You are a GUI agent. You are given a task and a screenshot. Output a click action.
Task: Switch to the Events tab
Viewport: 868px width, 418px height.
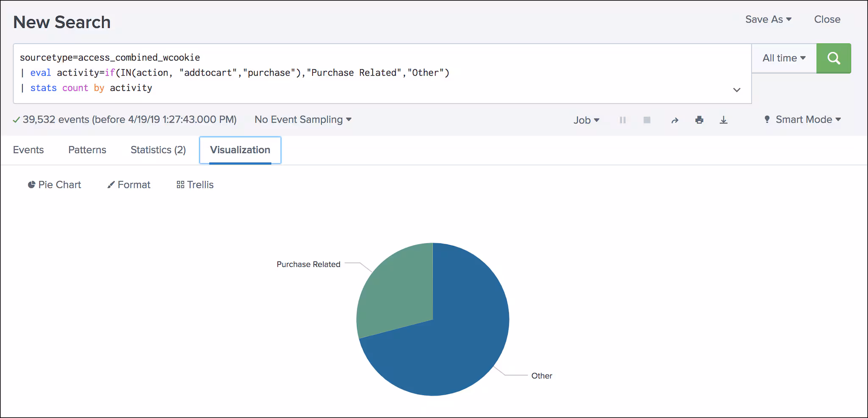28,150
